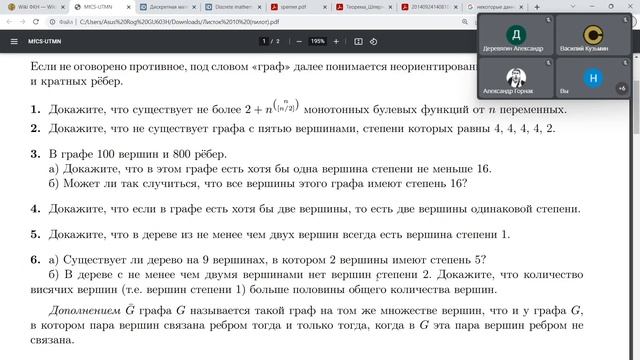Viewport: 640px width, 360px height.
Task: Close the sperner.pdf tab
Action: 325,7
